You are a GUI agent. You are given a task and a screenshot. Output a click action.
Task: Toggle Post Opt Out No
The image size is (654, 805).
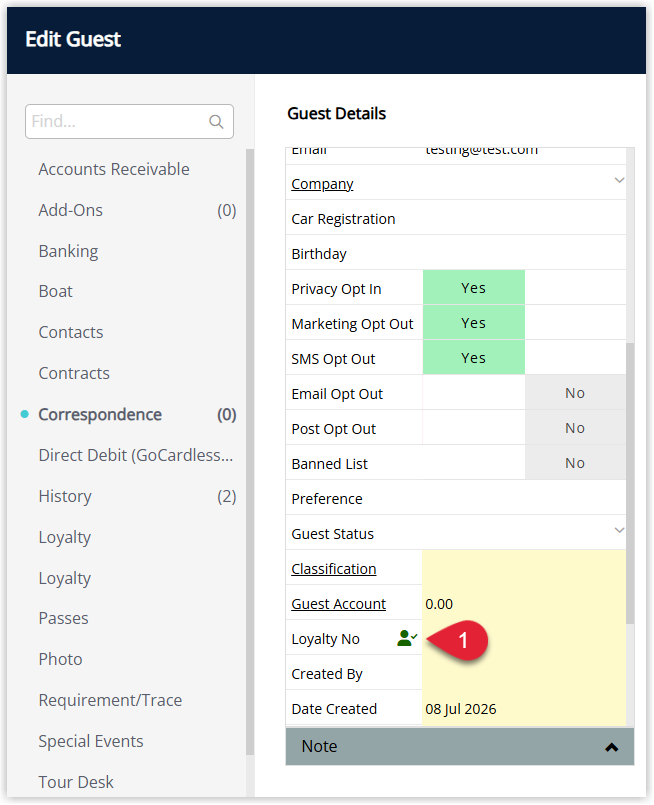[x=575, y=428]
